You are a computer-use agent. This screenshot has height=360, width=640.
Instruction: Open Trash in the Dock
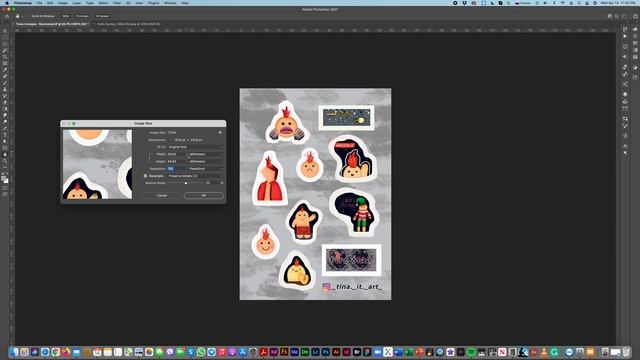point(627,352)
